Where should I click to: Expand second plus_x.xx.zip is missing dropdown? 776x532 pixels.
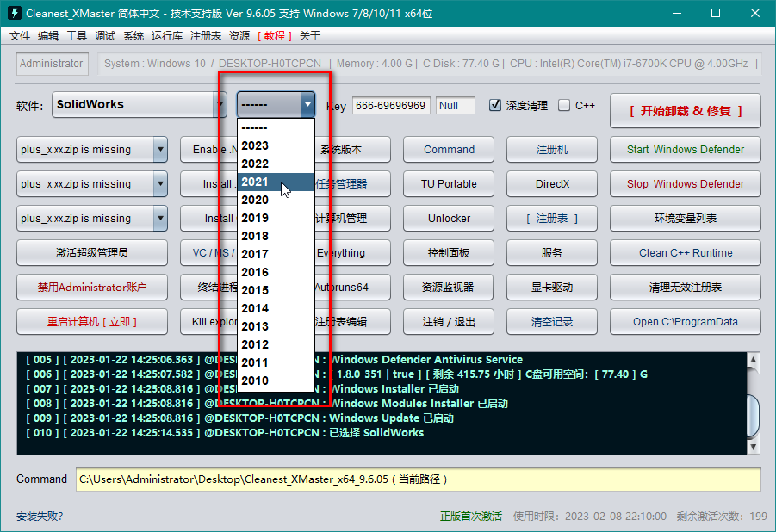pyautogui.click(x=160, y=183)
